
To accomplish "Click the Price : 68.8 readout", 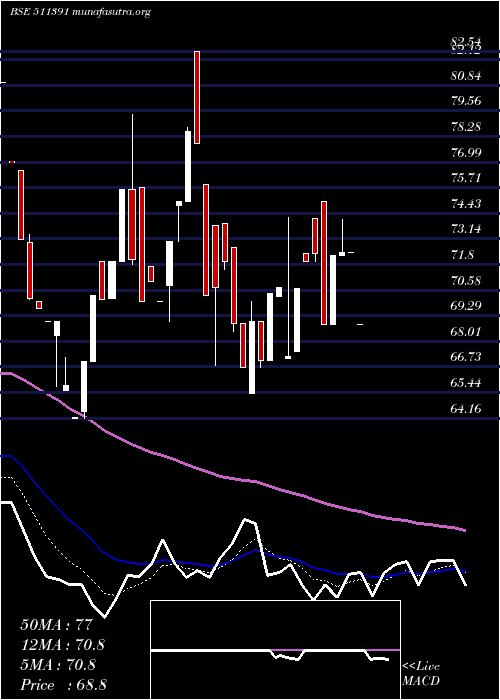I will point(63,685).
